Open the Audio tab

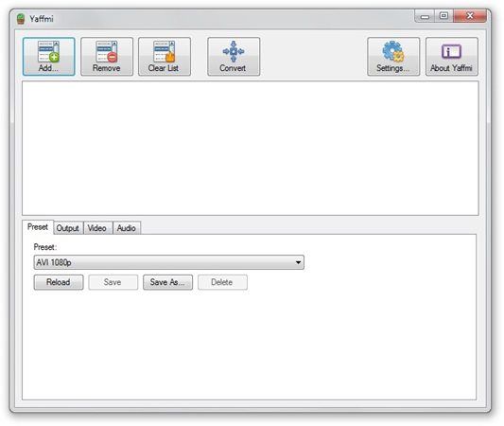[127, 228]
